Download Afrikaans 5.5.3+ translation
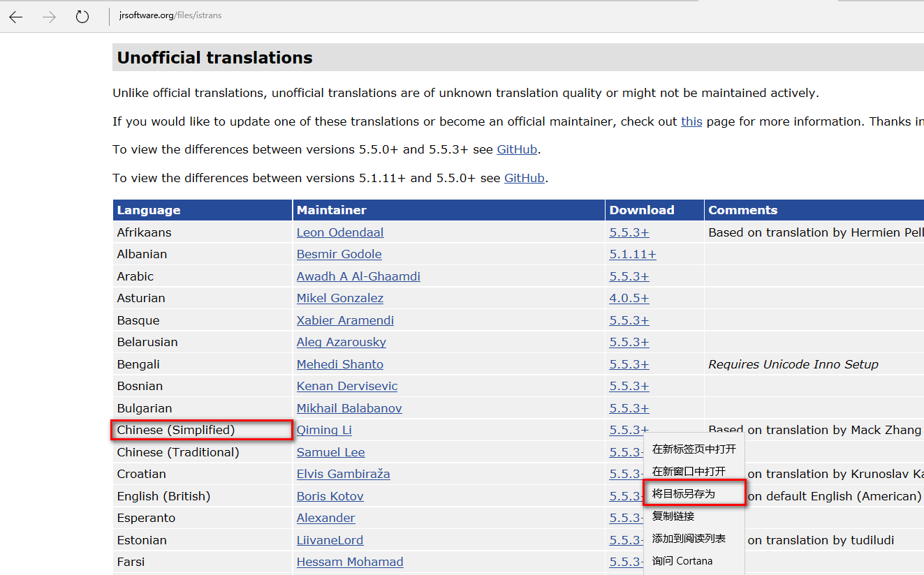 coord(629,232)
